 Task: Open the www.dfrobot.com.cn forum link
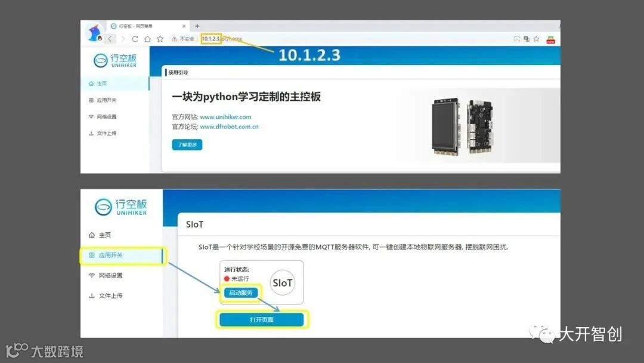point(229,127)
